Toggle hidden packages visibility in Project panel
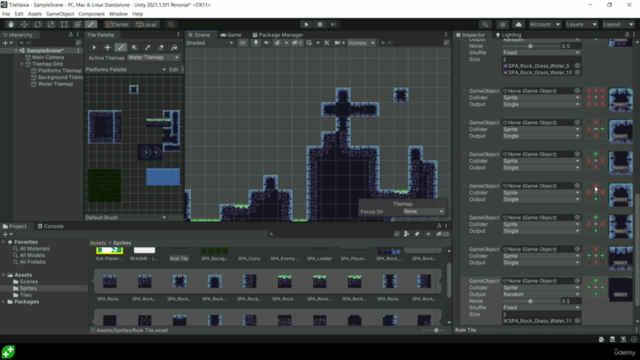The width and height of the screenshot is (640, 360). [x=442, y=234]
